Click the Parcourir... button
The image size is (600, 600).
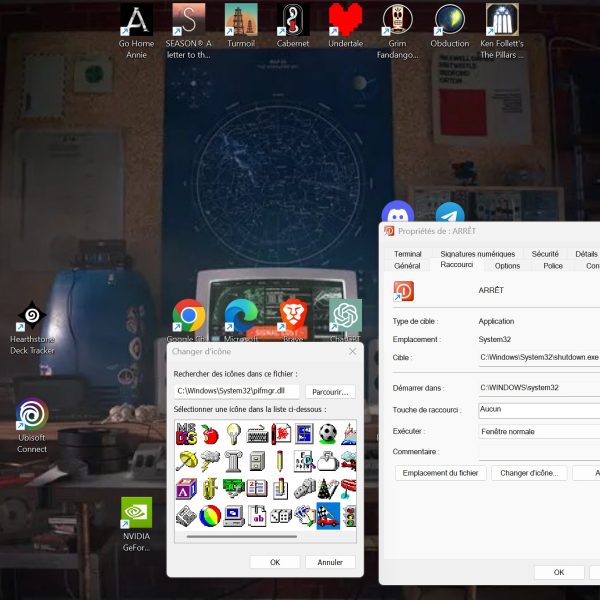[x=330, y=392]
